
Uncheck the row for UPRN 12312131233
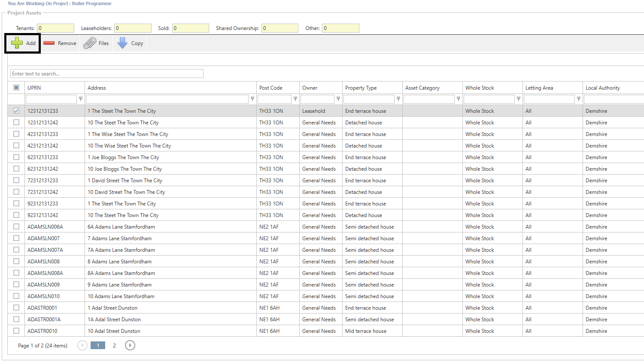click(16, 111)
